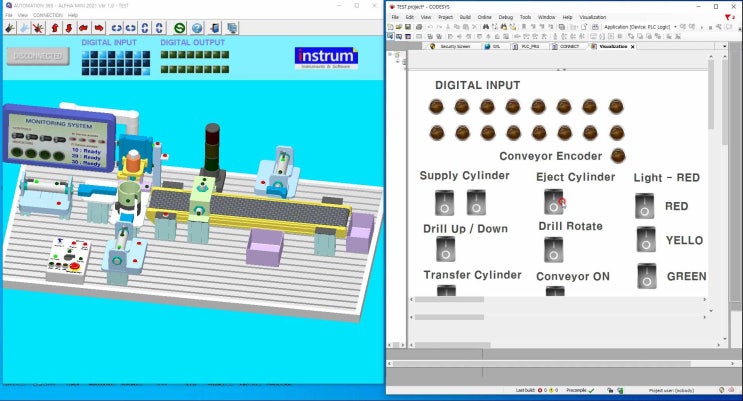This screenshot has height=401, width=743.
Task: Open the CONNECTION menu in Automation 365
Action: pos(47,15)
